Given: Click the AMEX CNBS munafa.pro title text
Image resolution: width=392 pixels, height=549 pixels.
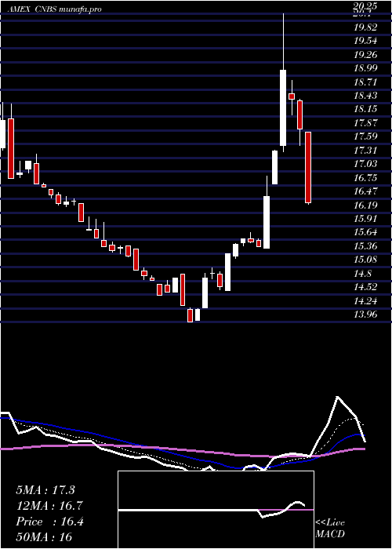Looking at the screenshot, I should tap(54, 9).
